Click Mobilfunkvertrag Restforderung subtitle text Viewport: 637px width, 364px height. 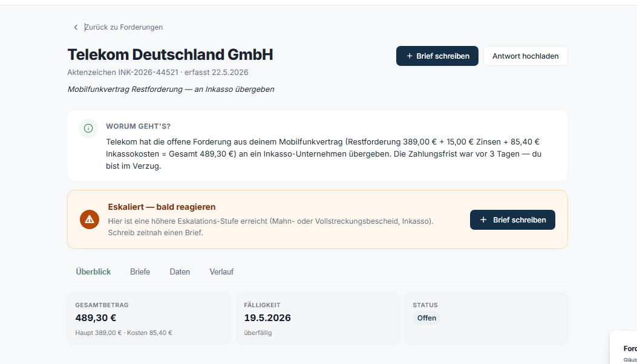171,89
